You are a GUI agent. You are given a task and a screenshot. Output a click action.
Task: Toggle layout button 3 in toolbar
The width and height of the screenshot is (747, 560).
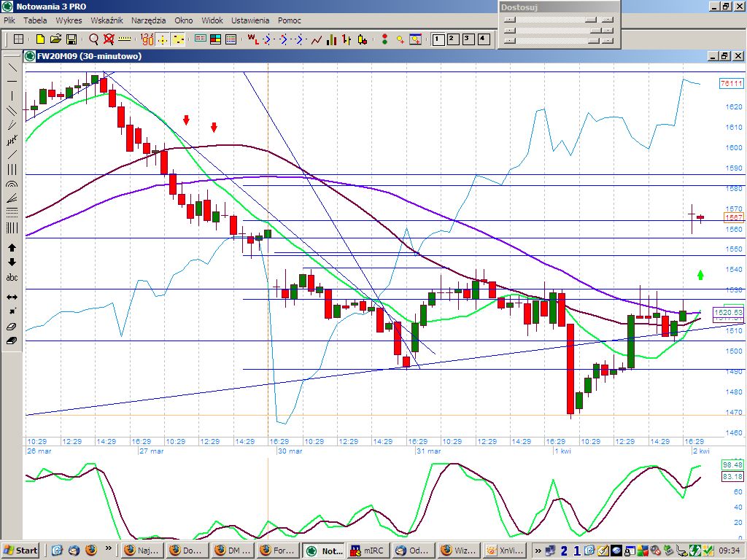pyautogui.click(x=468, y=39)
